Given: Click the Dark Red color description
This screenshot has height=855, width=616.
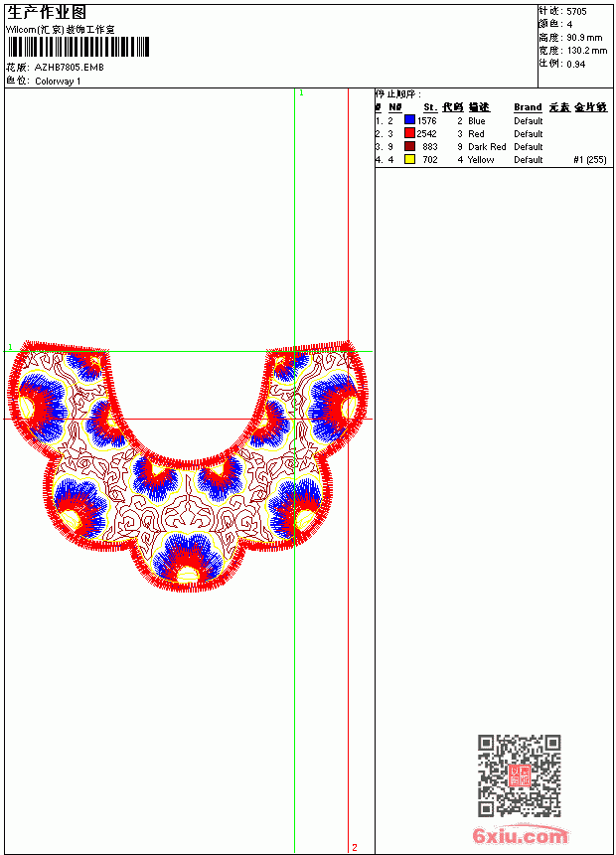Looking at the screenshot, I should point(487,147).
